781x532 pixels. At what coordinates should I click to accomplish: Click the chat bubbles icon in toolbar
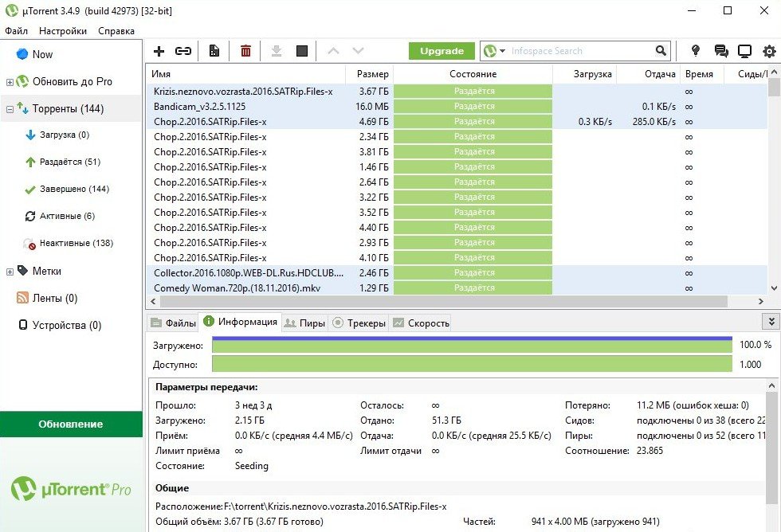tap(720, 51)
